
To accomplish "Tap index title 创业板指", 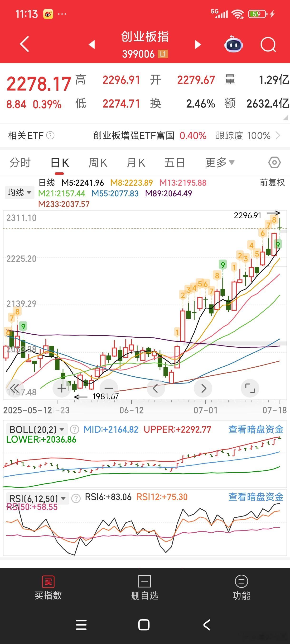I will (x=145, y=37).
